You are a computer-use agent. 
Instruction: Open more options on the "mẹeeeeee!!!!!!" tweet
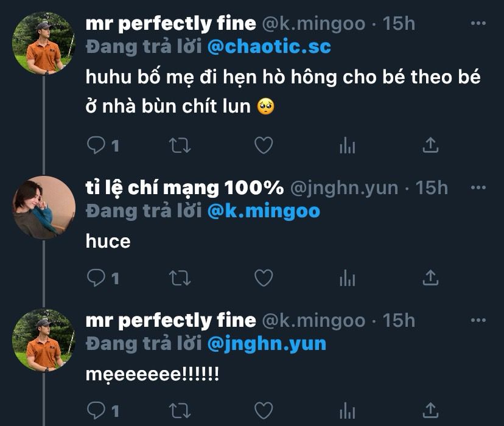click(479, 319)
